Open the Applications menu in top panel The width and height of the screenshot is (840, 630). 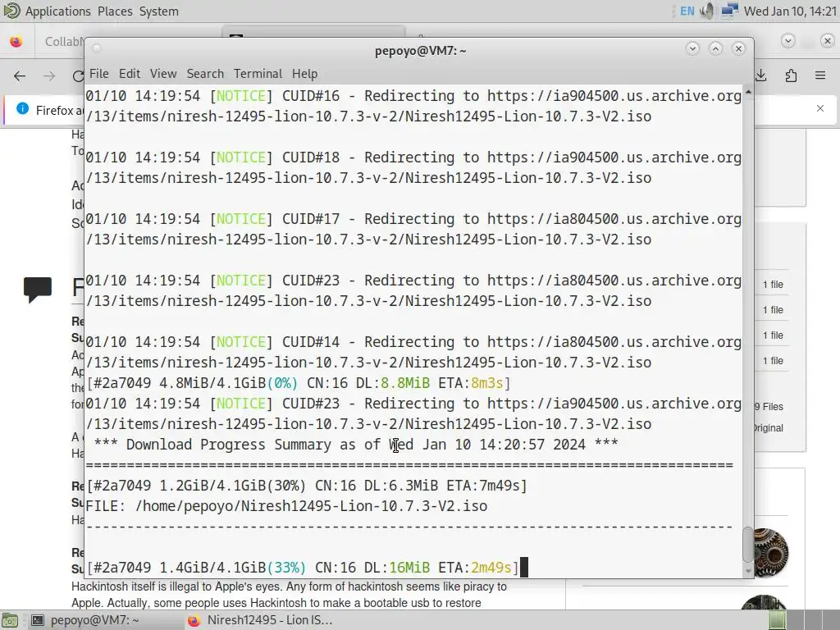[58, 11]
